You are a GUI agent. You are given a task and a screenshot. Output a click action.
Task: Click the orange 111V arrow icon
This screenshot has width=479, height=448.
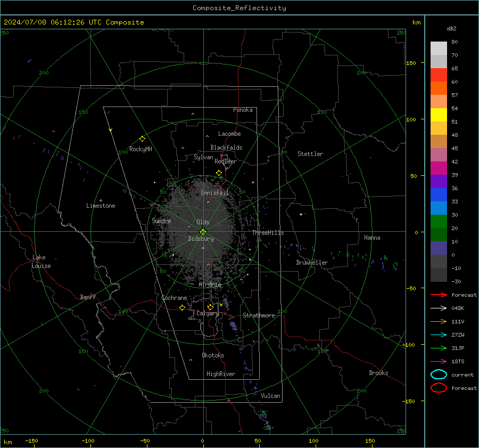click(439, 321)
